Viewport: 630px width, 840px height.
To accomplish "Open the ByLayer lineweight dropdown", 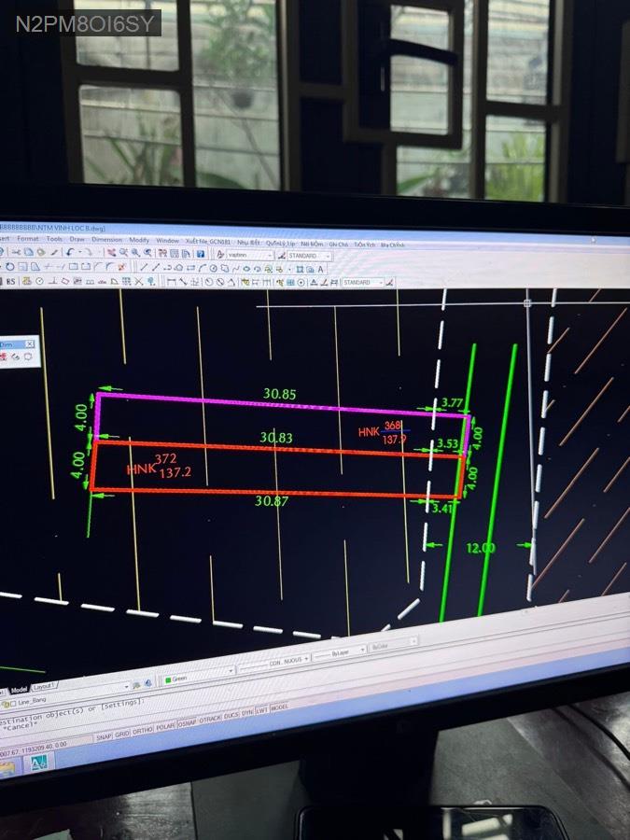I will click(350, 650).
